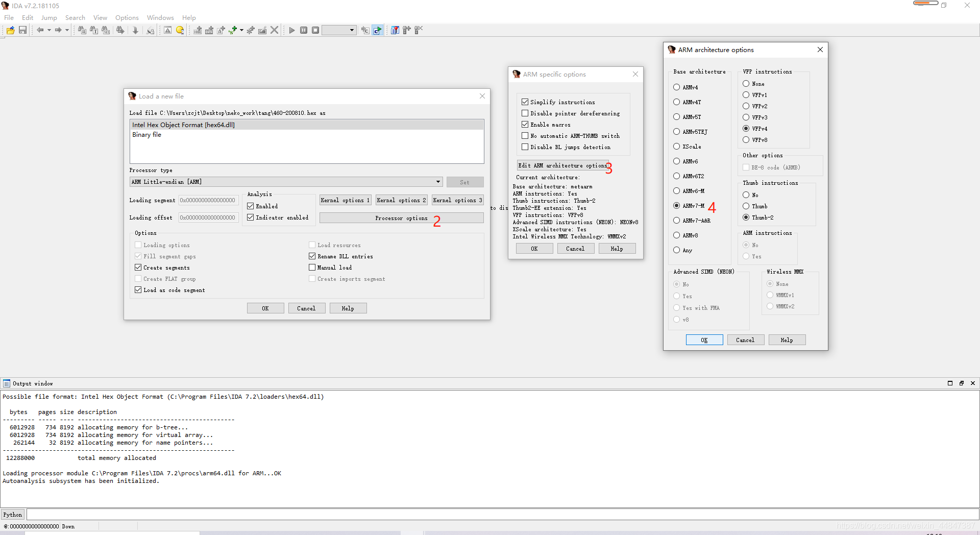Open the Windows menu
This screenshot has width=980, height=535.
(x=160, y=17)
